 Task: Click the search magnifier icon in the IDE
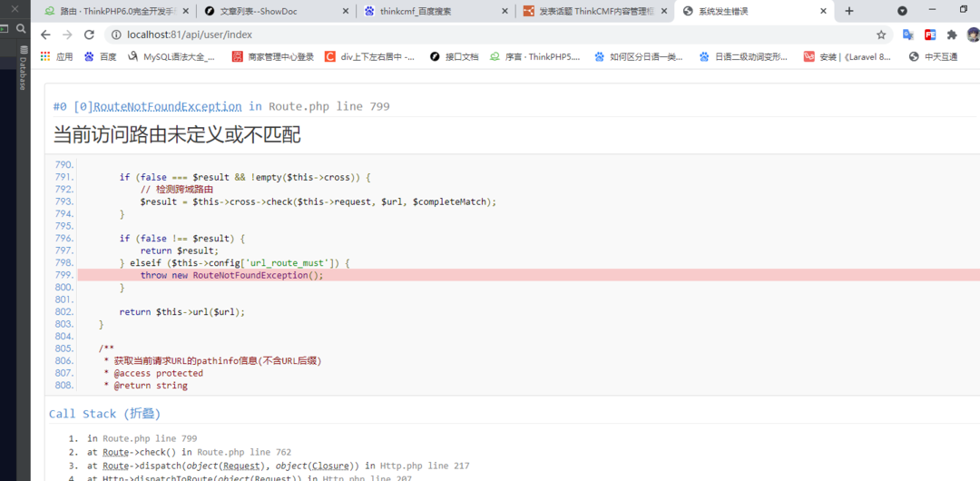click(x=21, y=28)
